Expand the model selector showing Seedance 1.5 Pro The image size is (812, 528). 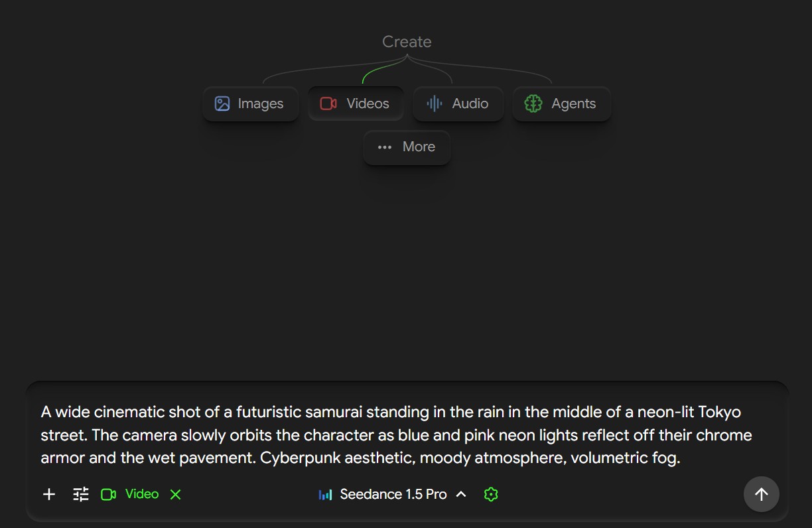(393, 494)
